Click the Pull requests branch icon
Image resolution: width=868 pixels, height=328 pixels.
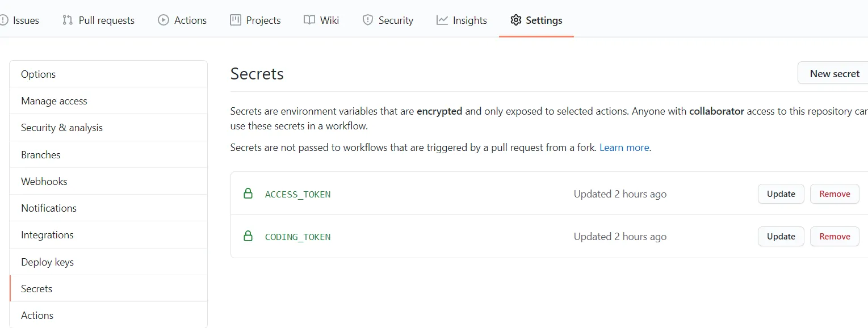coord(68,20)
